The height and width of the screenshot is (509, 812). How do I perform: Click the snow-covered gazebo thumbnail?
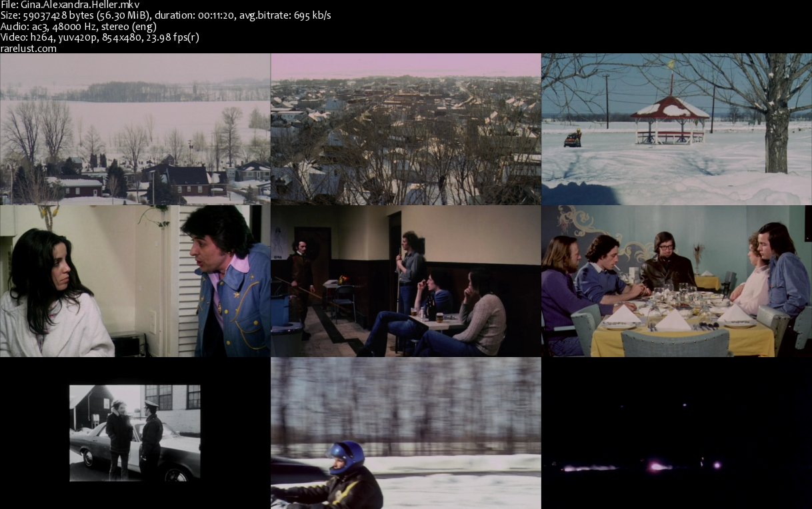point(676,129)
